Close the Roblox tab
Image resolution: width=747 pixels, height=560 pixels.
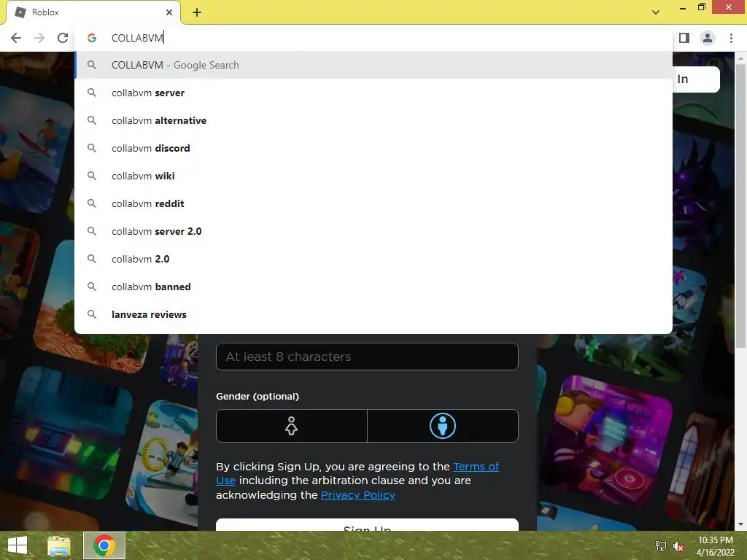click(x=169, y=12)
